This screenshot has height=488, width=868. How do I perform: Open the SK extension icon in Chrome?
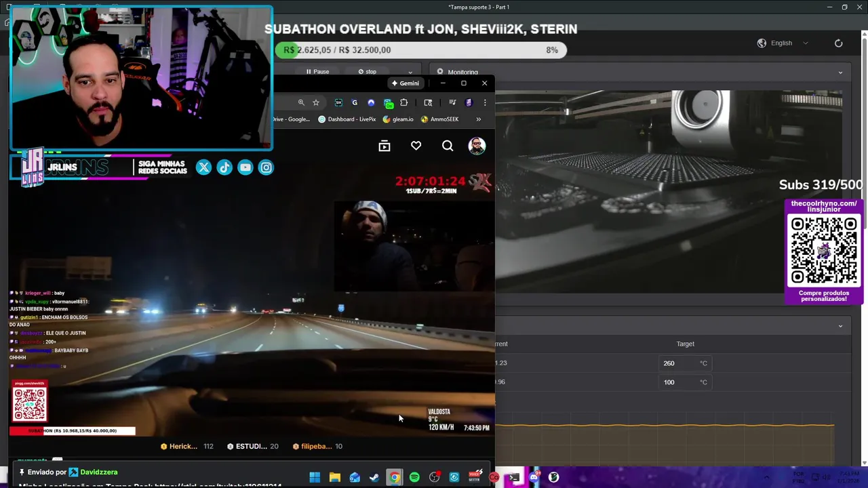pyautogui.click(x=338, y=102)
